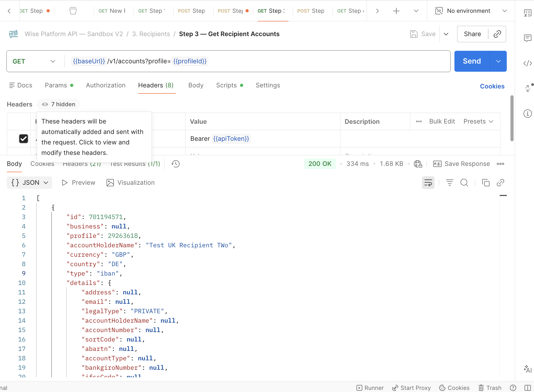Image resolution: width=534 pixels, height=392 pixels.
Task: Select the response Body tab
Action: click(14, 164)
